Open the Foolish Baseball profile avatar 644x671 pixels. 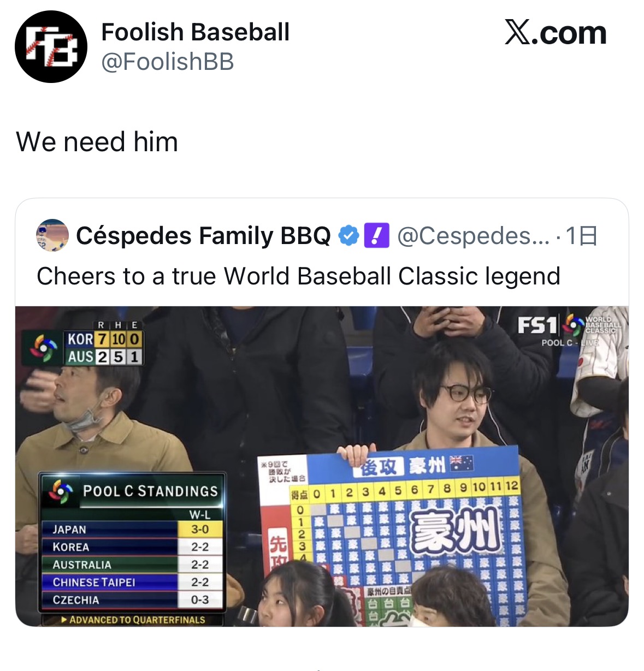[51, 47]
